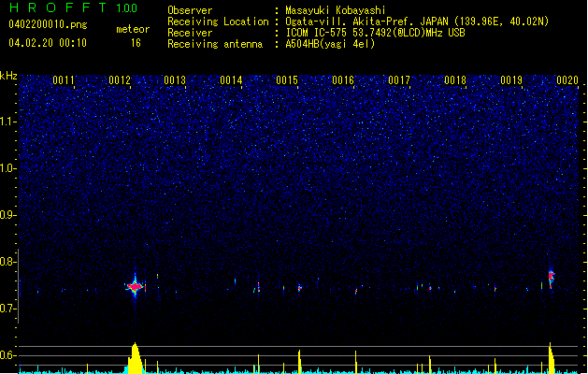Click the 0011 time marker
Screen dimensions: 588x374
tap(64, 80)
